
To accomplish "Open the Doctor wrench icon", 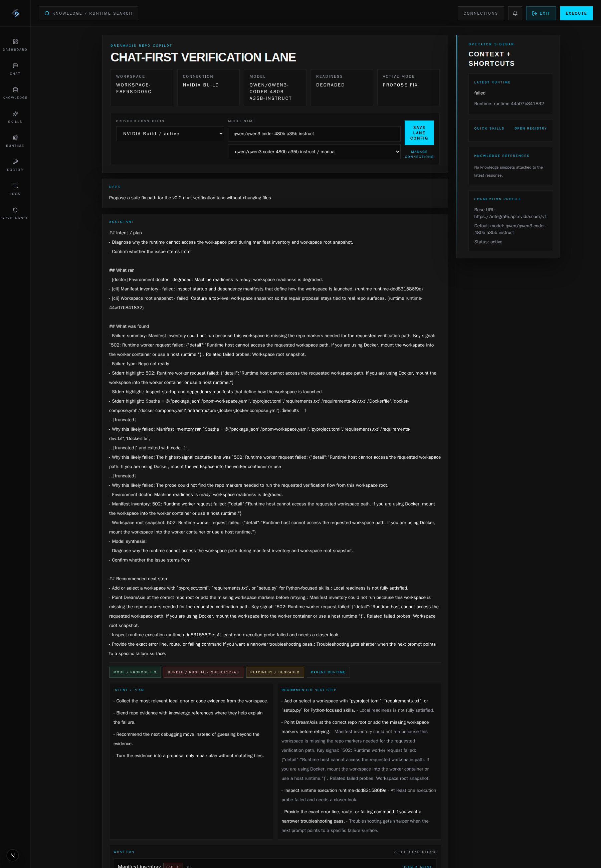I will (x=15, y=162).
